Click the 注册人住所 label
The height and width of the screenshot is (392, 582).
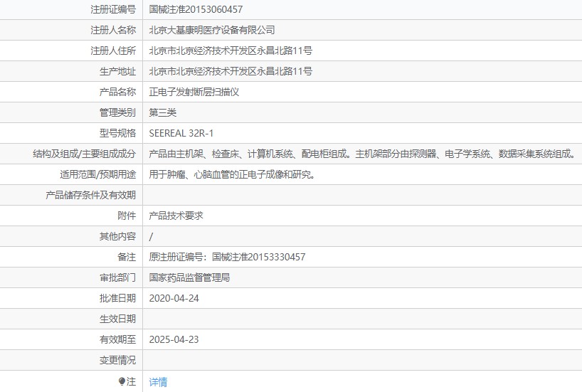(113, 51)
